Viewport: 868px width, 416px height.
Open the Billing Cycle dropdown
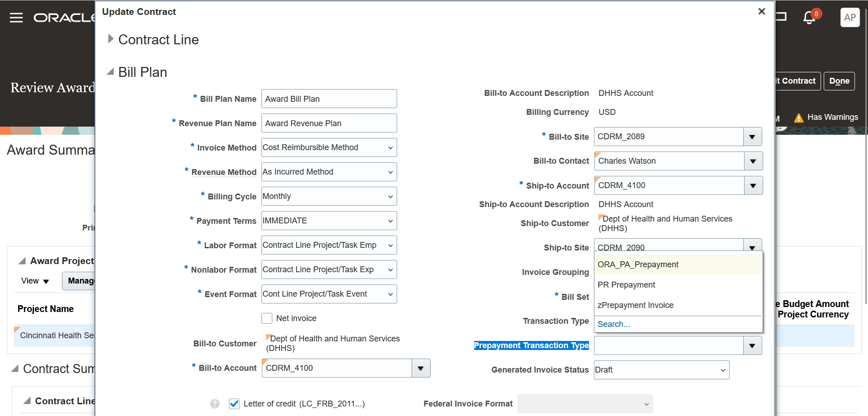pos(329,196)
